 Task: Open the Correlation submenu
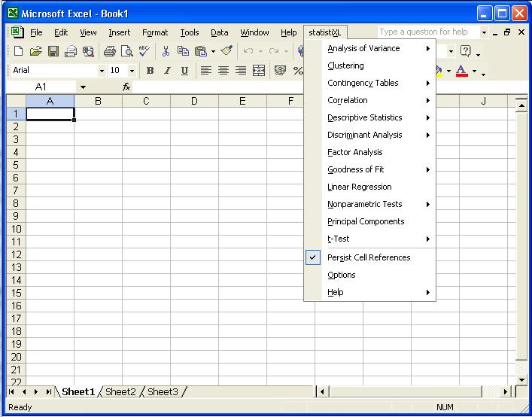[369, 100]
